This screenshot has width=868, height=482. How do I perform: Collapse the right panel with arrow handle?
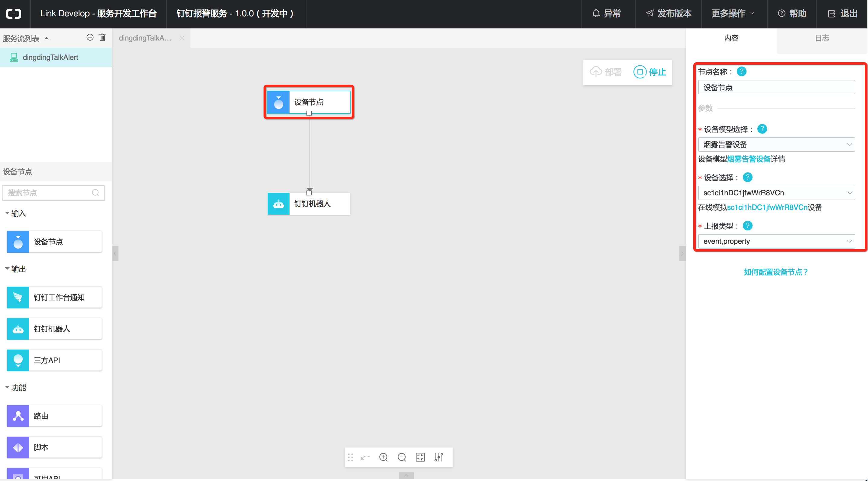[682, 253]
